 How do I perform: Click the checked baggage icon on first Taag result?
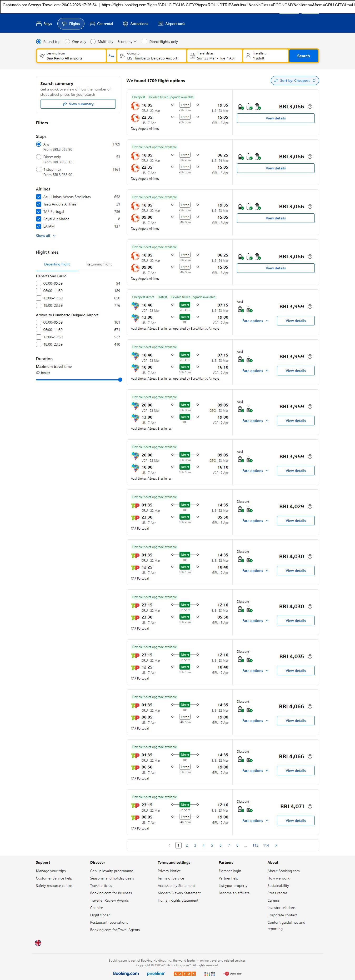pos(258,107)
